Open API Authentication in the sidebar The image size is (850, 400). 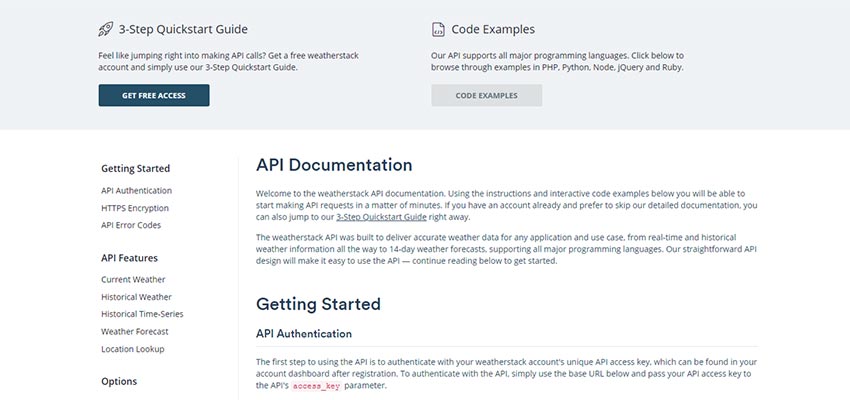point(137,191)
